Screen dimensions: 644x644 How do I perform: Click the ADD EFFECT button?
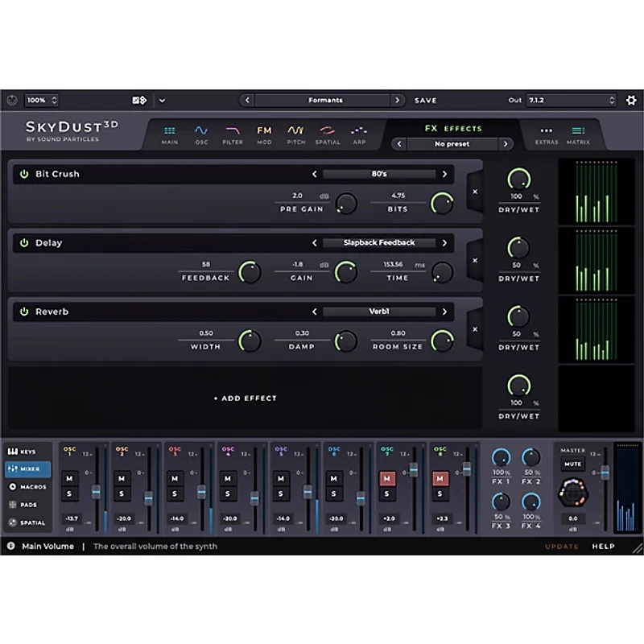point(246,398)
